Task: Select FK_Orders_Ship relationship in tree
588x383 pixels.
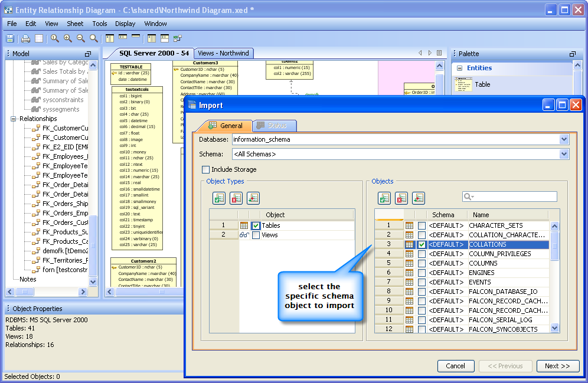Action: coord(66,204)
